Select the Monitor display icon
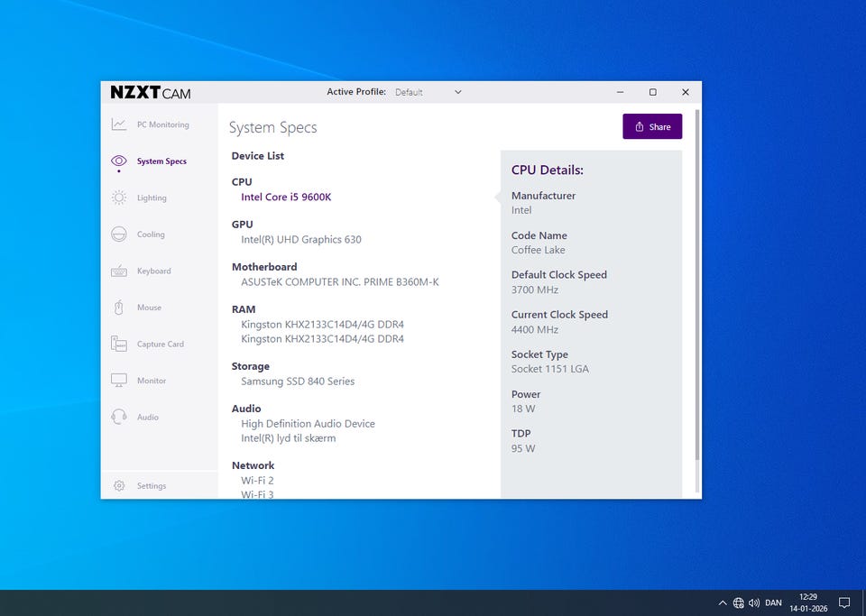The height and width of the screenshot is (616, 866). [x=119, y=381]
